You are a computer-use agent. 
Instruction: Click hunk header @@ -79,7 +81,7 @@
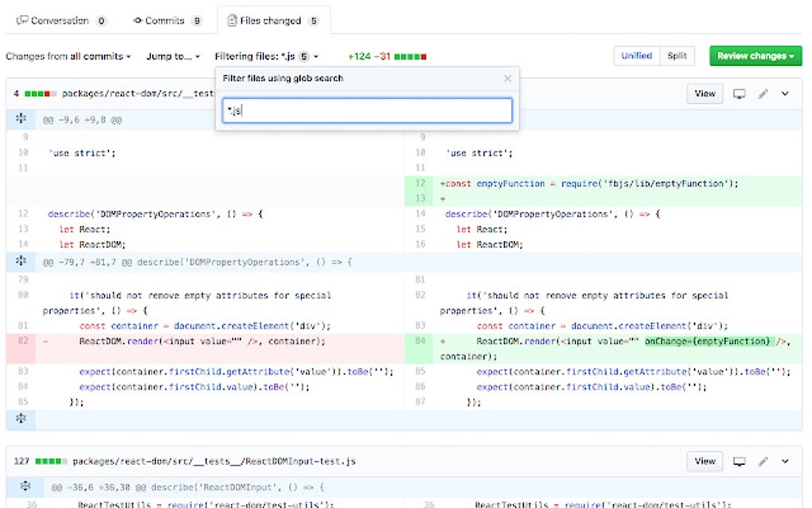point(197,262)
